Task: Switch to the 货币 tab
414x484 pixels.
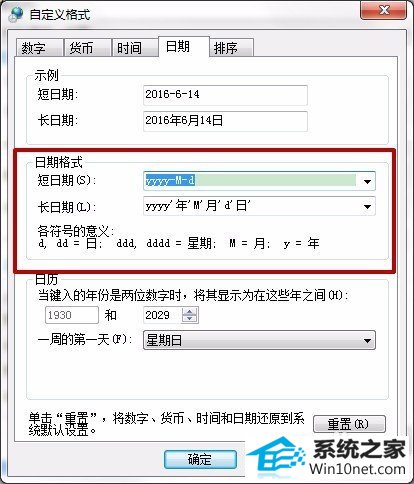Action: (88, 48)
